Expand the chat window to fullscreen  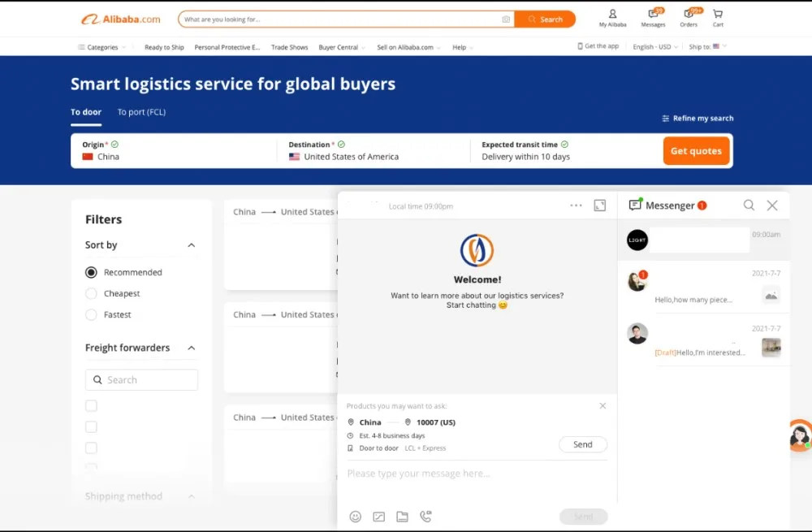click(600, 205)
